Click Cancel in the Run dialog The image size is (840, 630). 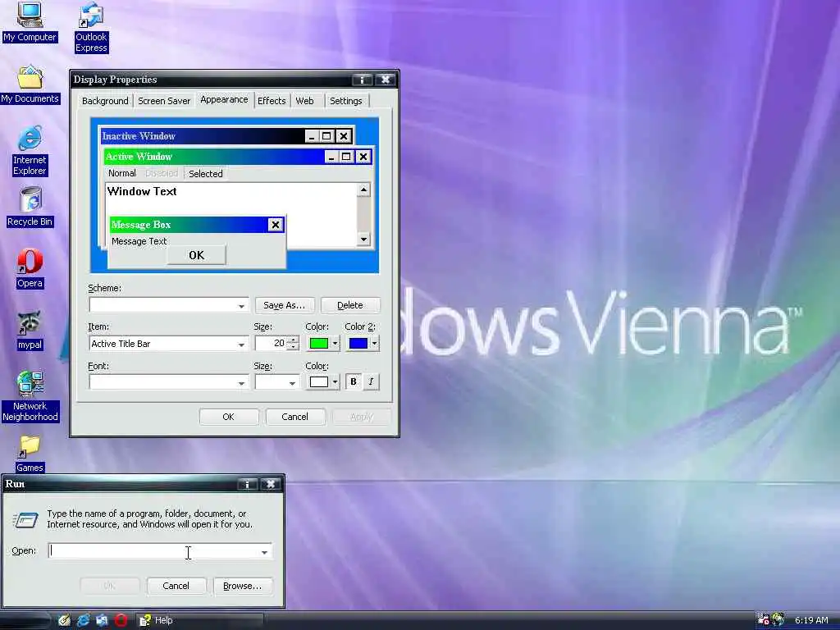pyautogui.click(x=176, y=586)
